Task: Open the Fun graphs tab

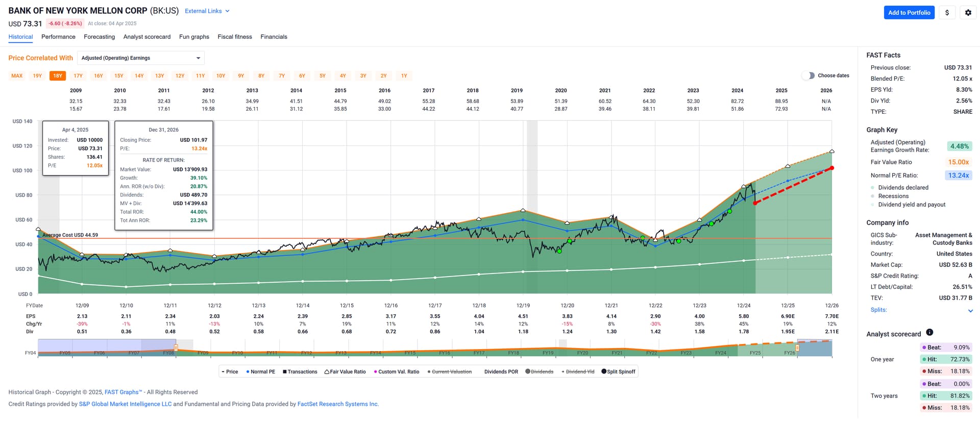Action: click(194, 37)
